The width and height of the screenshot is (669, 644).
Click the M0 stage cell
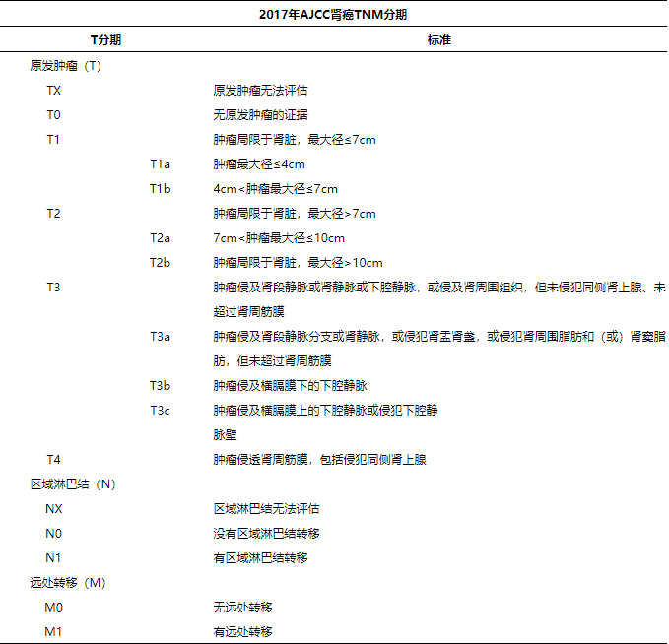(x=54, y=608)
